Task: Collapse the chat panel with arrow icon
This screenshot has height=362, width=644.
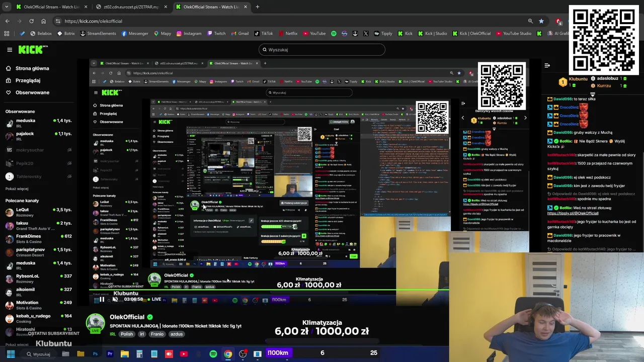Action: 547,65
